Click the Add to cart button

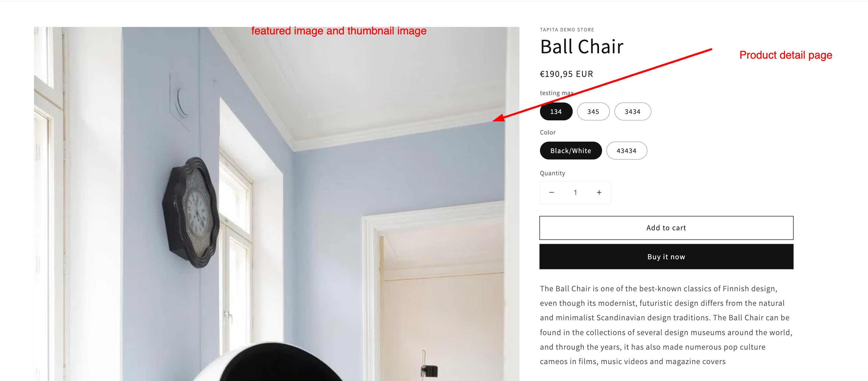pyautogui.click(x=666, y=228)
